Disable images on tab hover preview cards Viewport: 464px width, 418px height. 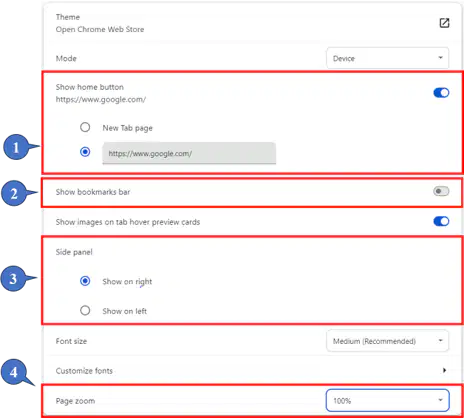[x=441, y=221]
